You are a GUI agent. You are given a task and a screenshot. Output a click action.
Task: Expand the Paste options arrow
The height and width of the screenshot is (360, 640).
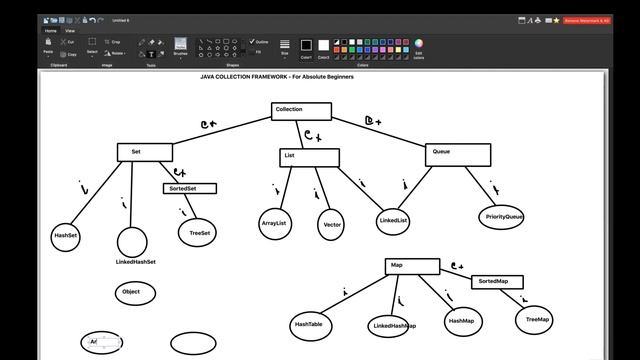[48, 56]
